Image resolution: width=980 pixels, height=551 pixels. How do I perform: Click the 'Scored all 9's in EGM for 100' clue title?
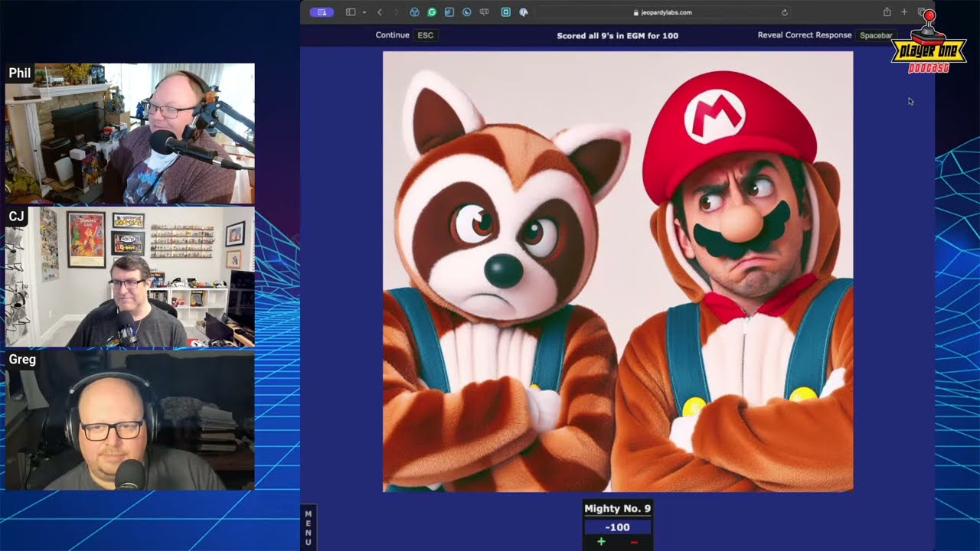click(617, 35)
